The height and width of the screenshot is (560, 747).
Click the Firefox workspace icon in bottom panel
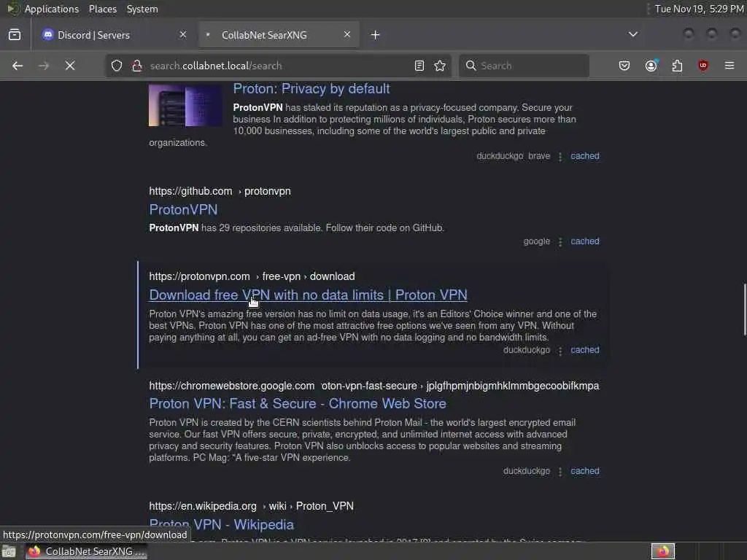[x=662, y=551]
